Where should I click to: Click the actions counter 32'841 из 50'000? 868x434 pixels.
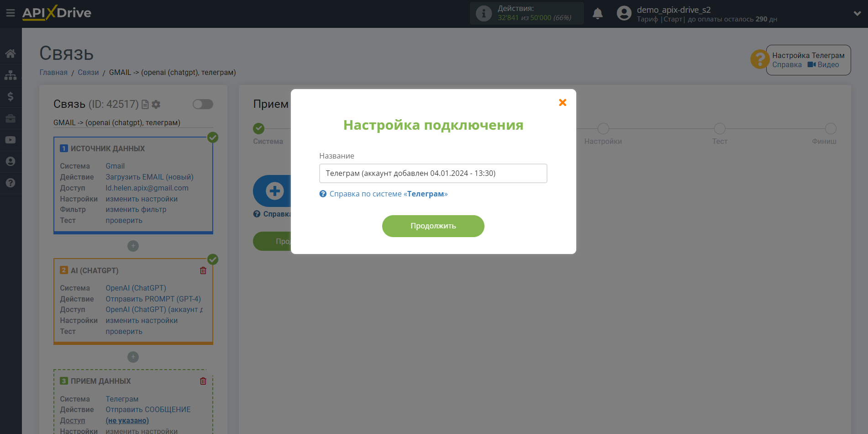(x=534, y=18)
